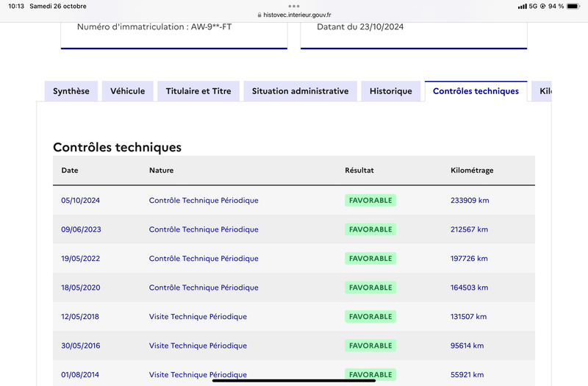
Task: Select the date 01/08/2014
Action: pyautogui.click(x=80, y=375)
